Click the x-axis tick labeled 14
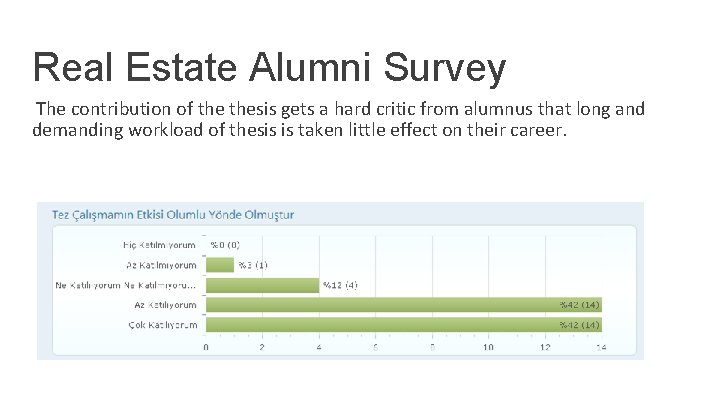The width and height of the screenshot is (720, 405). 601,348
